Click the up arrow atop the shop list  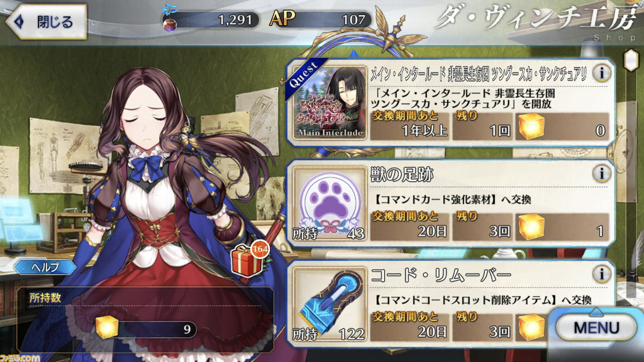pyautogui.click(x=353, y=53)
